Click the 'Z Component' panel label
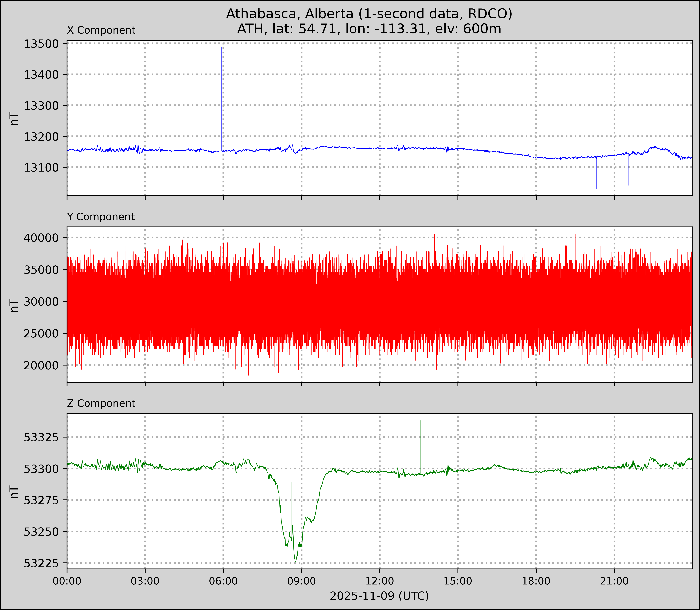 pyautogui.click(x=101, y=403)
